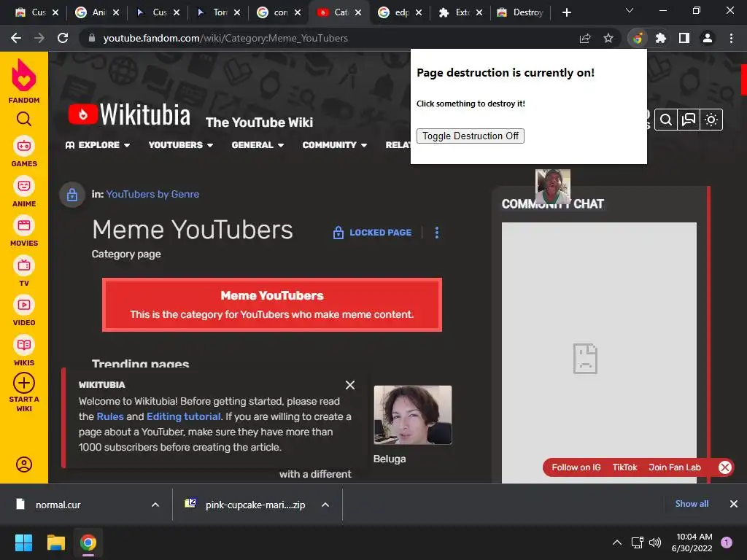Toggle the light/dark theme sun icon
The width and height of the screenshot is (747, 560).
711,120
